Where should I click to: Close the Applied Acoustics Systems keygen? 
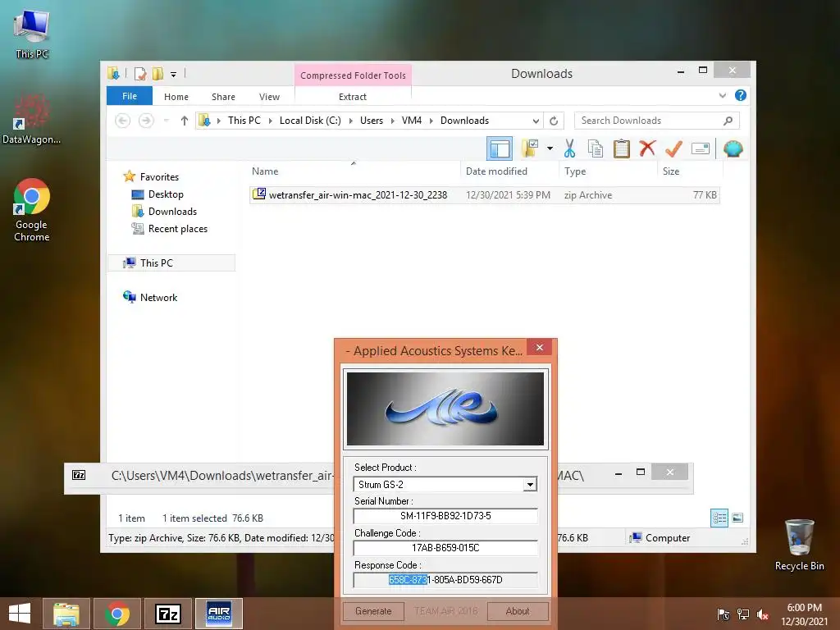pyautogui.click(x=540, y=347)
